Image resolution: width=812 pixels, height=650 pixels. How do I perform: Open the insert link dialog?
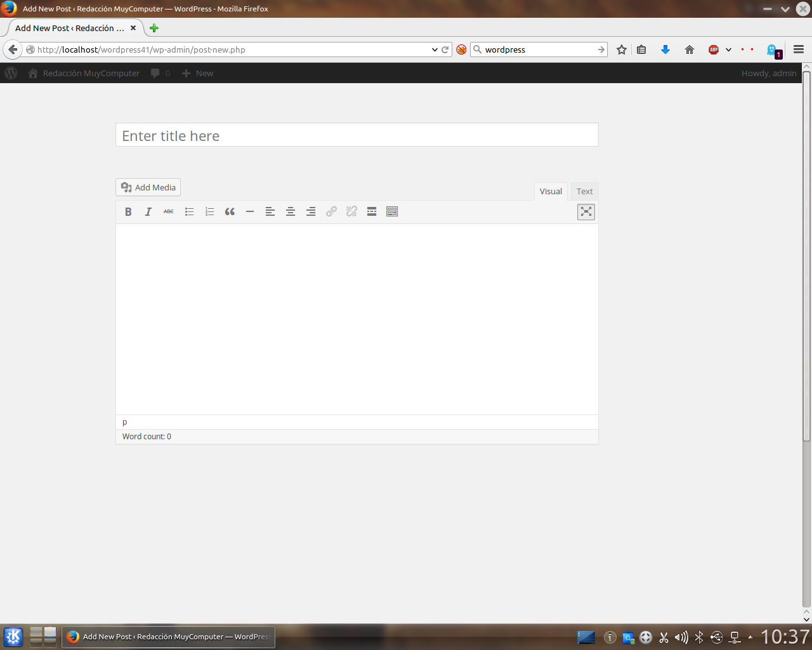[x=331, y=211]
